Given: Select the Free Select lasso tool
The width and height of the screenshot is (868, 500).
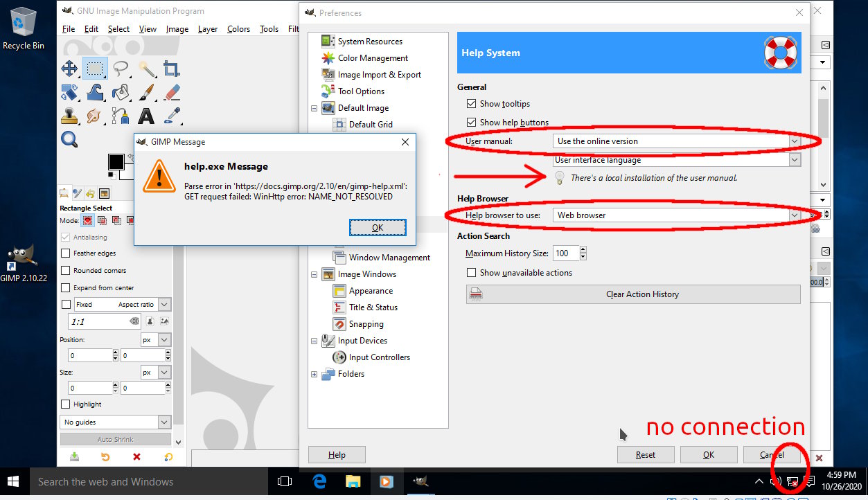Looking at the screenshot, I should [x=121, y=68].
